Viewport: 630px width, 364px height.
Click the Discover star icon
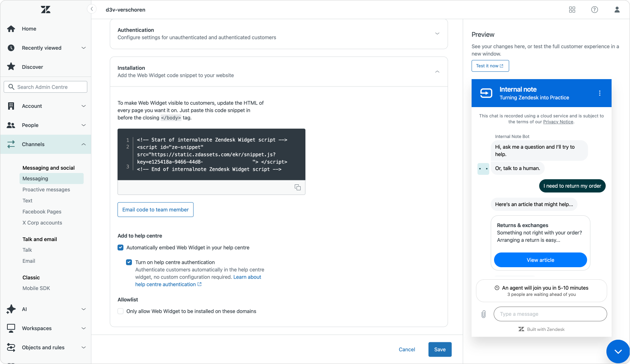(x=11, y=67)
